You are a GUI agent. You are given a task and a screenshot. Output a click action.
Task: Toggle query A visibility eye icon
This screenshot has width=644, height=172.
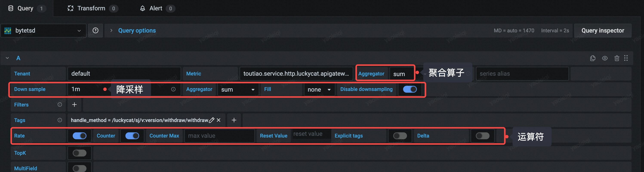pyautogui.click(x=605, y=58)
